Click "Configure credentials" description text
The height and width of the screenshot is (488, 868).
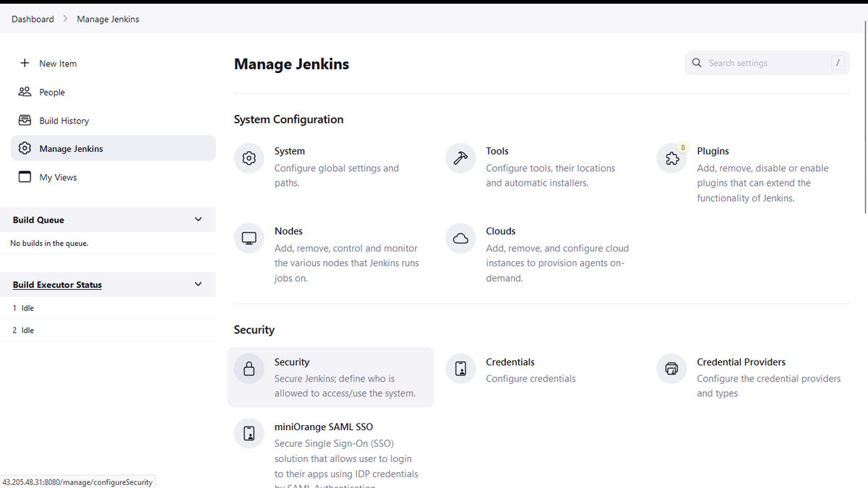click(x=530, y=379)
